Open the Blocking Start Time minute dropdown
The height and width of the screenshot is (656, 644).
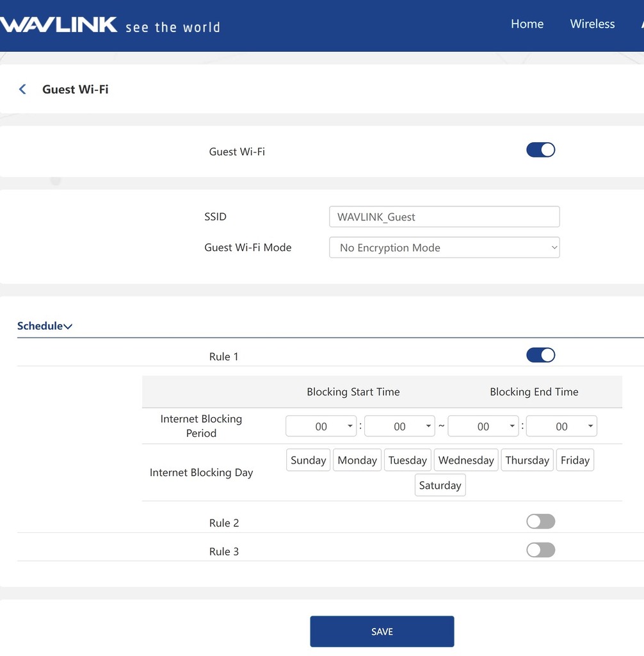(399, 426)
